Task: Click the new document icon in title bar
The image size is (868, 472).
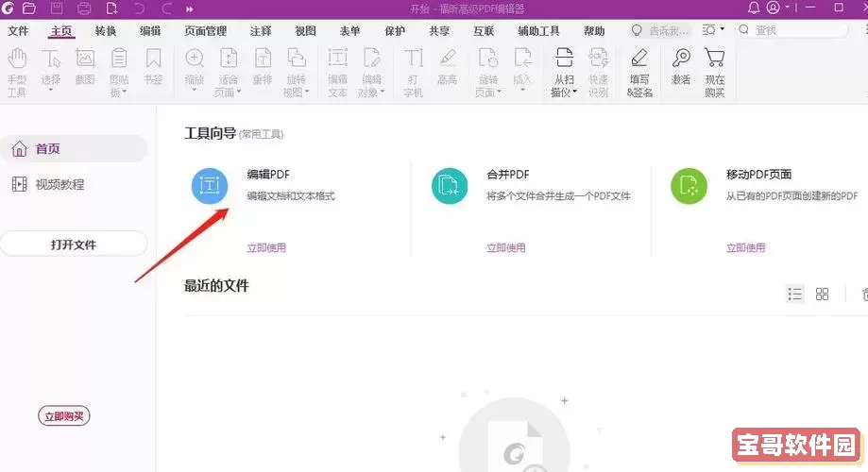Action: 111,8
